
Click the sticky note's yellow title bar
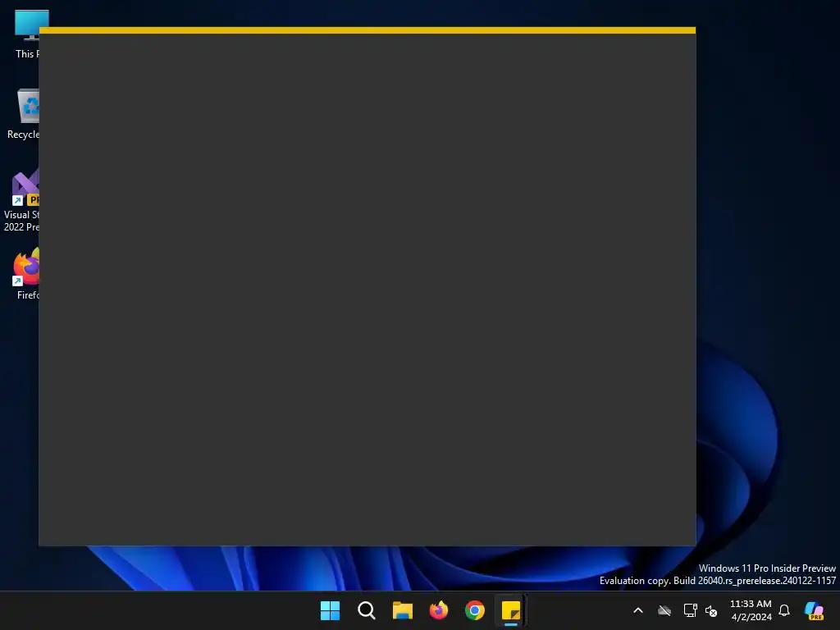pyautogui.click(x=367, y=30)
